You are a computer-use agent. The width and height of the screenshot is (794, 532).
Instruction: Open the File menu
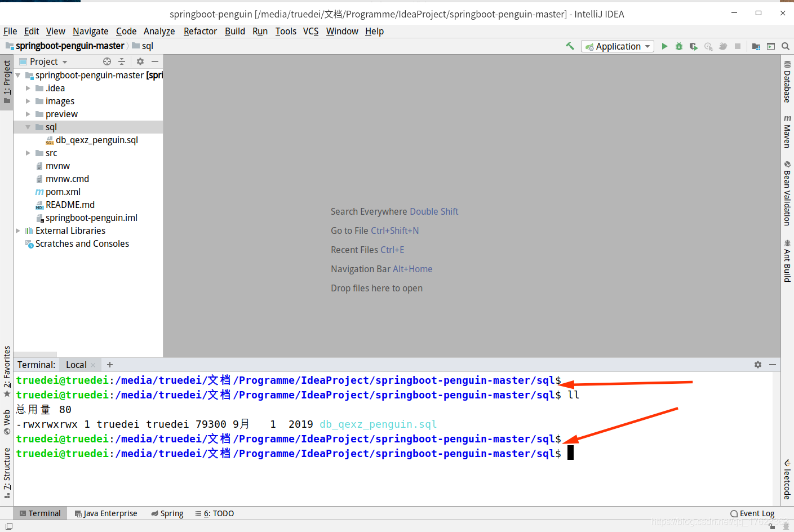(10, 31)
